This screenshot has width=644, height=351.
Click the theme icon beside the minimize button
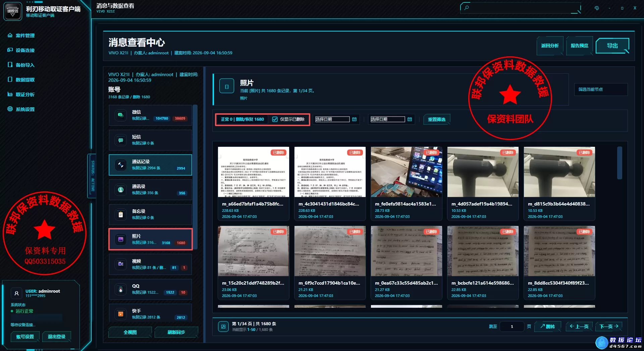[x=597, y=8]
